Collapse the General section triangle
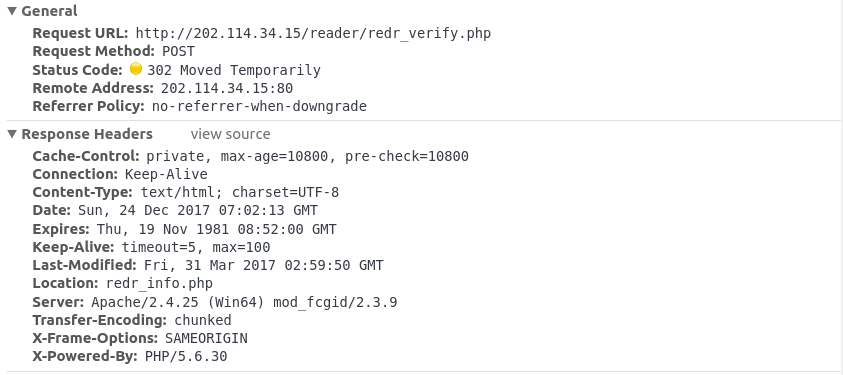 coord(12,11)
